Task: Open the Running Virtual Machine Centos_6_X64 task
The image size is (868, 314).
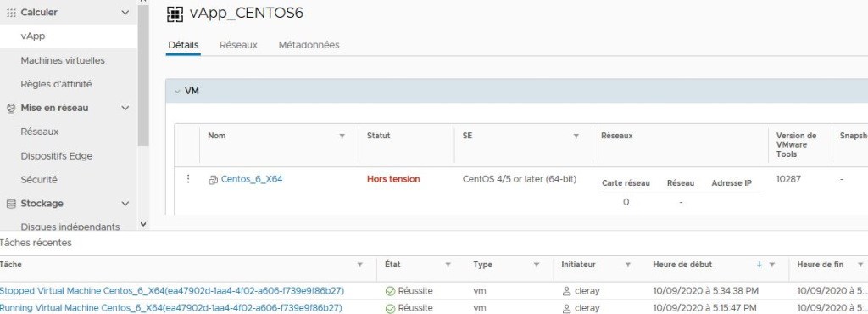Action: [x=171, y=308]
